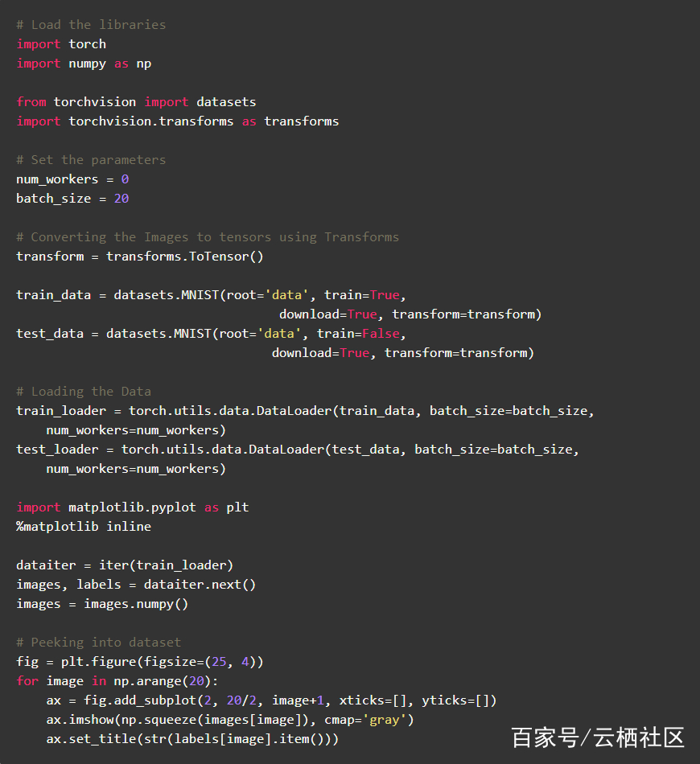Click 'images = images.numpy()' line
Image resolution: width=700 pixels, height=764 pixels.
[102, 604]
